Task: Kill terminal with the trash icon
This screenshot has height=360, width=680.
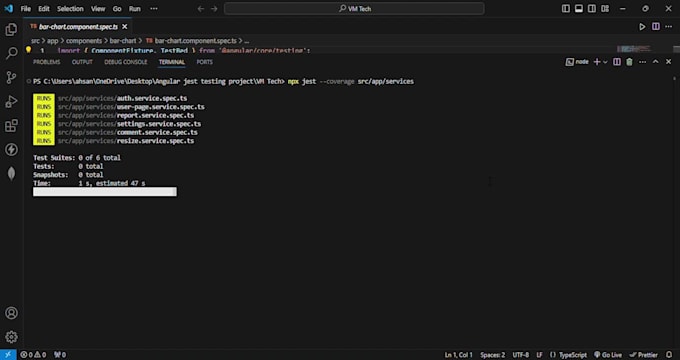Action: pos(629,62)
